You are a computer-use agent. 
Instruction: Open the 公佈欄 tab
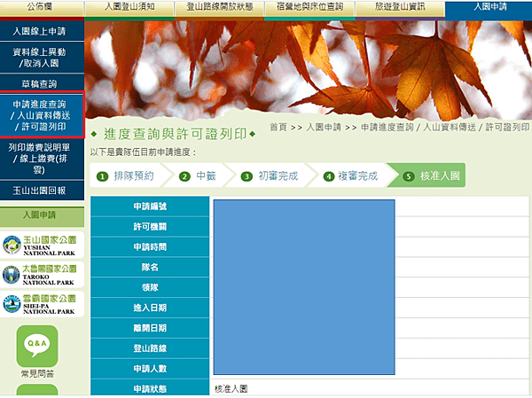coord(42,8)
